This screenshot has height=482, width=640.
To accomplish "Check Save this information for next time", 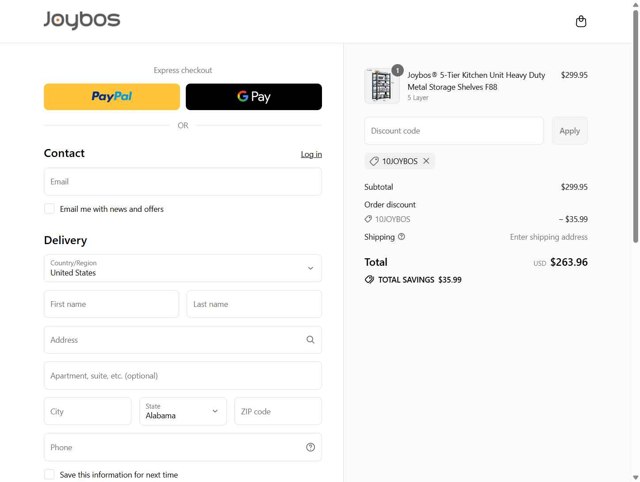I will 49,475.
